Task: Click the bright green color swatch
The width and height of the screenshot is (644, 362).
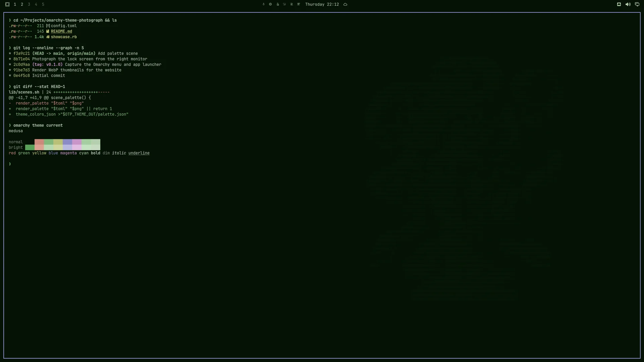Action: tap(49, 147)
